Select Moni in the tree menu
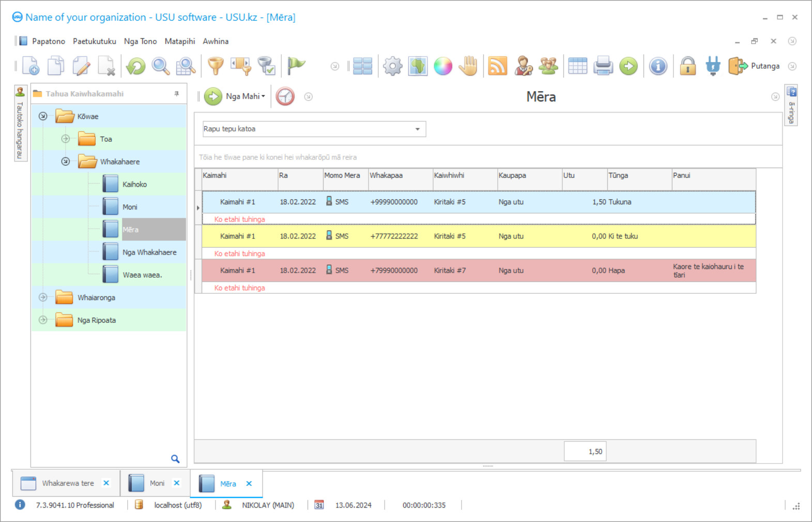The width and height of the screenshot is (812, 522). (130, 207)
